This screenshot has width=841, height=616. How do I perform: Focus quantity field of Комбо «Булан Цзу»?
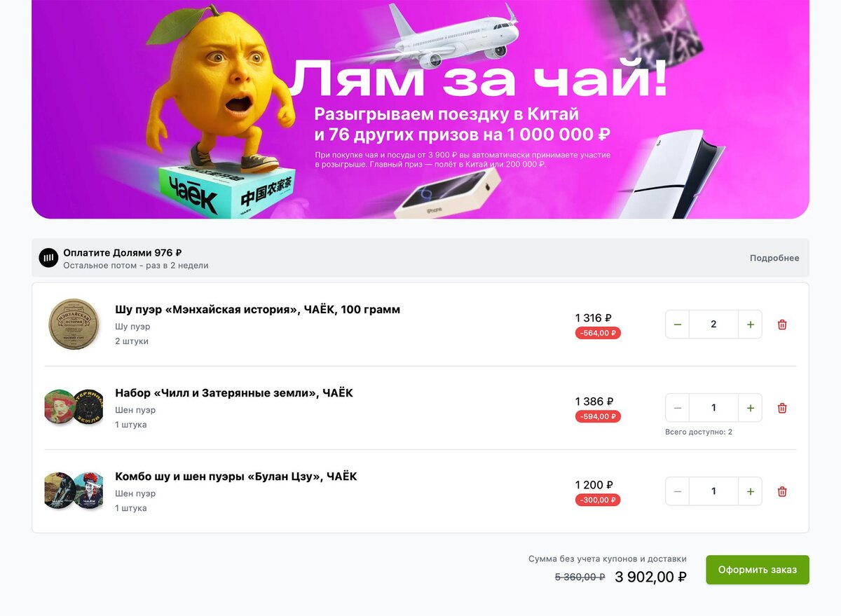pos(713,491)
